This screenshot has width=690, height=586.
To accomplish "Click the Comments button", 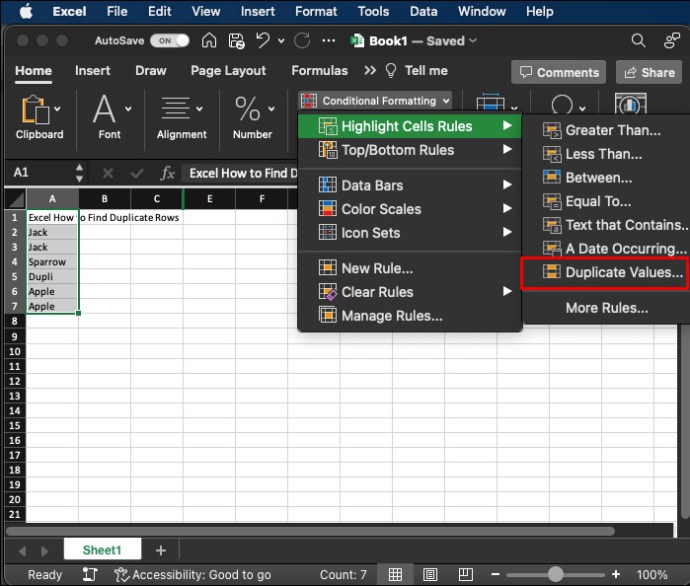I will (x=558, y=72).
